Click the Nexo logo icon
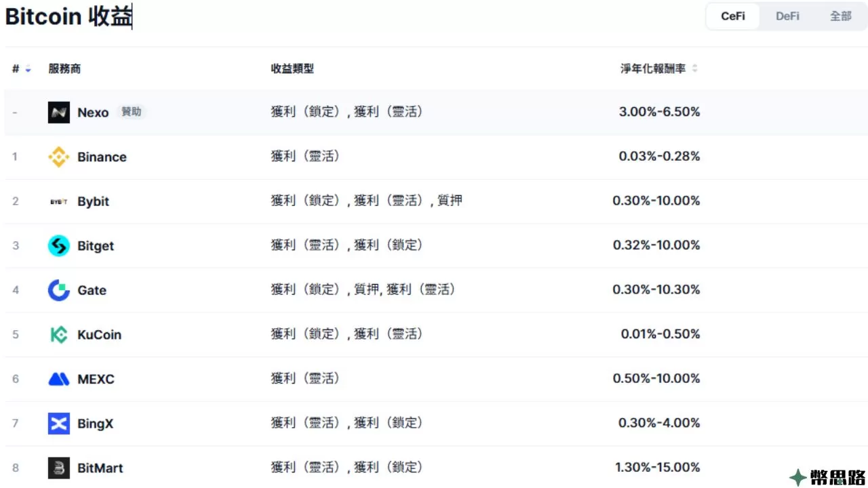 (59, 113)
